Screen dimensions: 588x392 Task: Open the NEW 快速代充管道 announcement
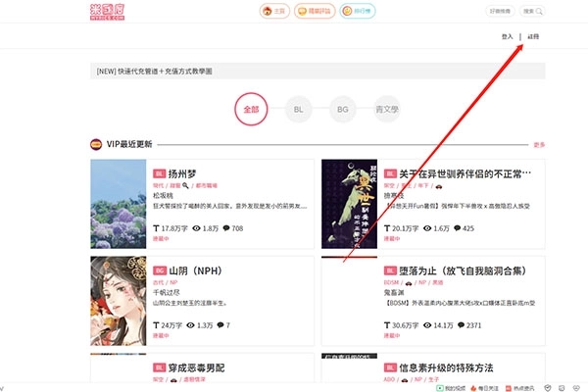[169, 72]
